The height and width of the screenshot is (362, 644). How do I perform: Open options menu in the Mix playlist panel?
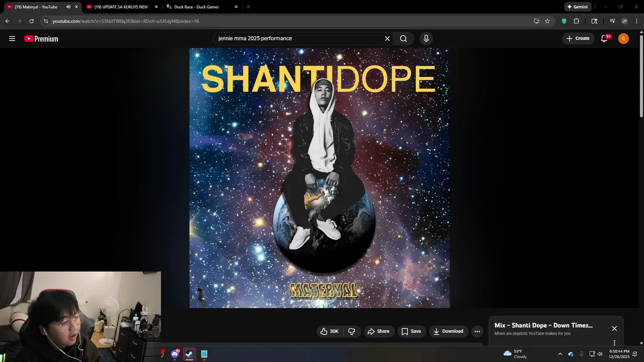tap(614, 343)
